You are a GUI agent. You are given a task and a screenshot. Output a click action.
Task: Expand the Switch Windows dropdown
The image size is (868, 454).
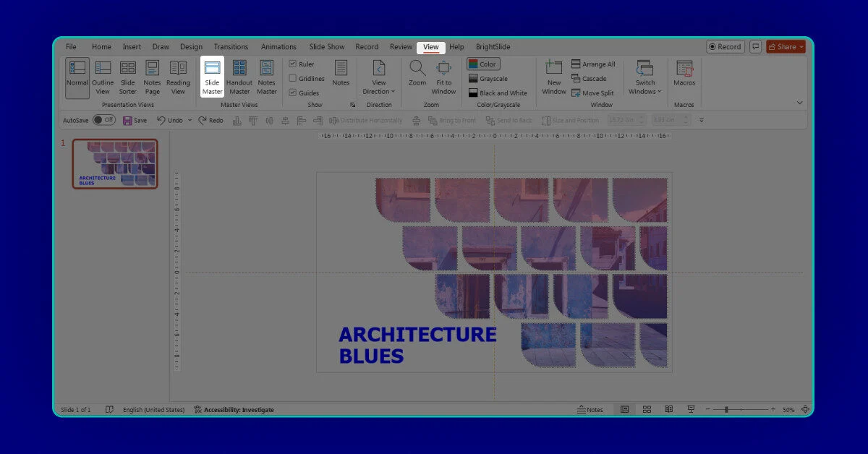click(x=644, y=91)
